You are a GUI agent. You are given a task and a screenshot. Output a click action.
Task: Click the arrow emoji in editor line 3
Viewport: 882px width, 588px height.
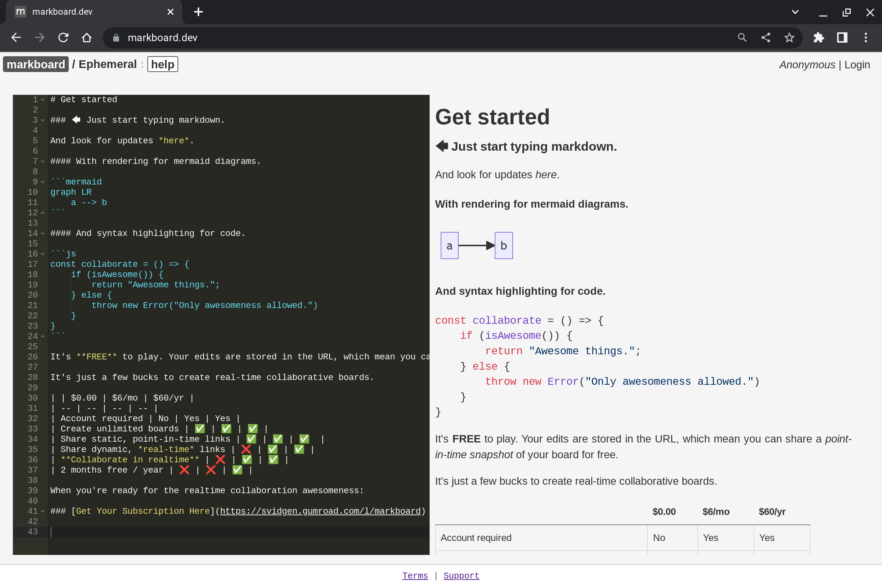[76, 120]
